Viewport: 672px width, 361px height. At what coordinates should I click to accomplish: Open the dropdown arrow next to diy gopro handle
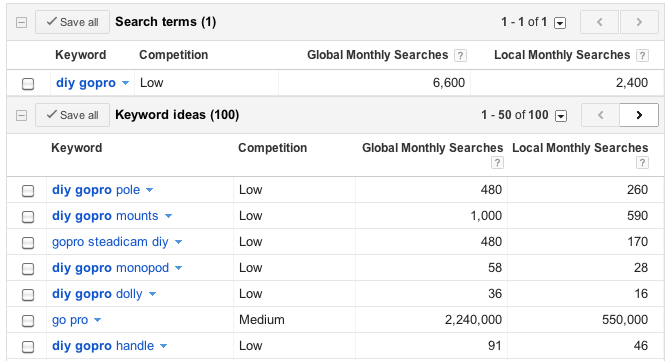point(163,346)
